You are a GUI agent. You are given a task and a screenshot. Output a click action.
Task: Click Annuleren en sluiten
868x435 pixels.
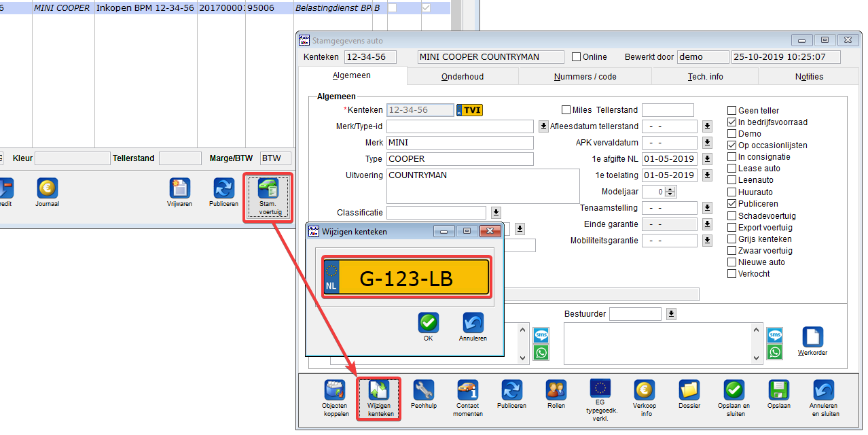823,399
